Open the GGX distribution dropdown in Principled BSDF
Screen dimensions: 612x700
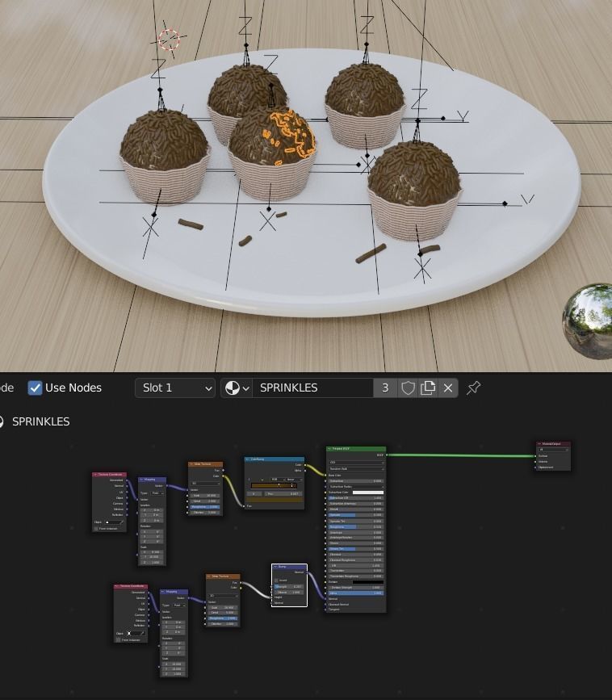(356, 463)
